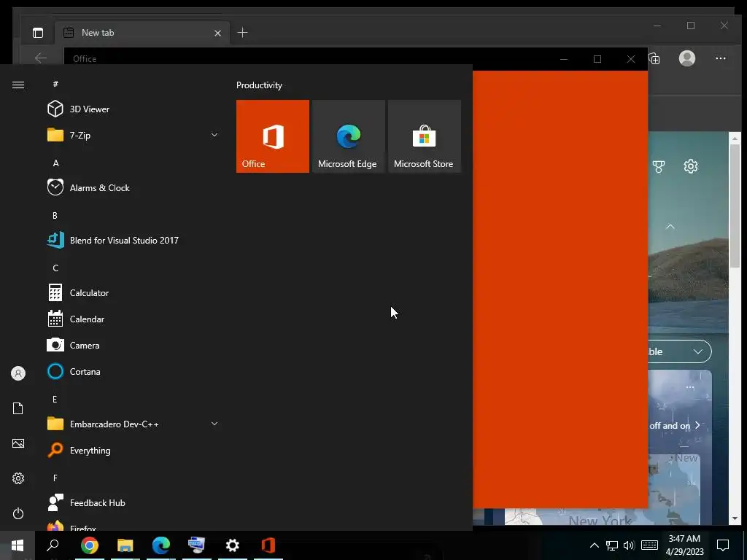This screenshot has width=747, height=560.
Task: Open the Action Center notifications icon
Action: click(723, 545)
